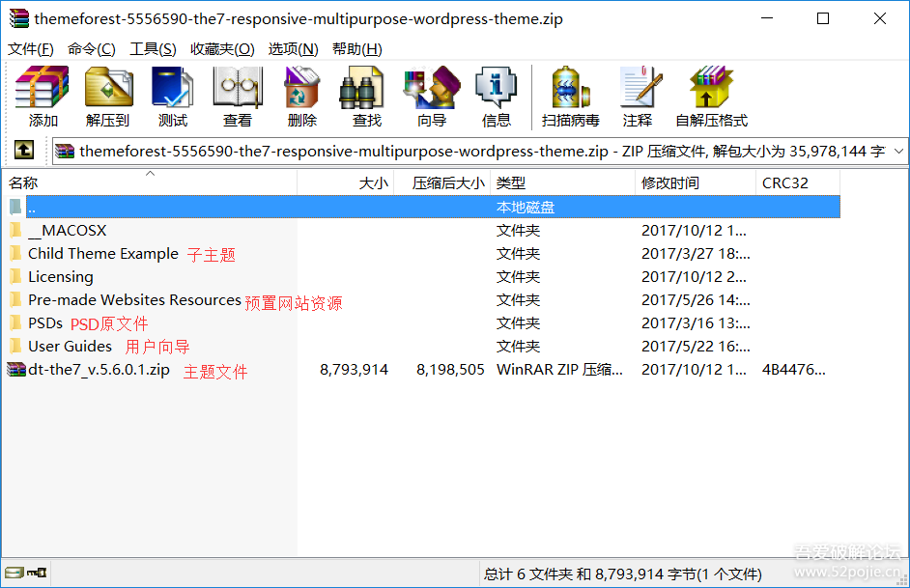This screenshot has height=588, width=910.
Task: Sort by 大小 column header
Action: tap(346, 182)
